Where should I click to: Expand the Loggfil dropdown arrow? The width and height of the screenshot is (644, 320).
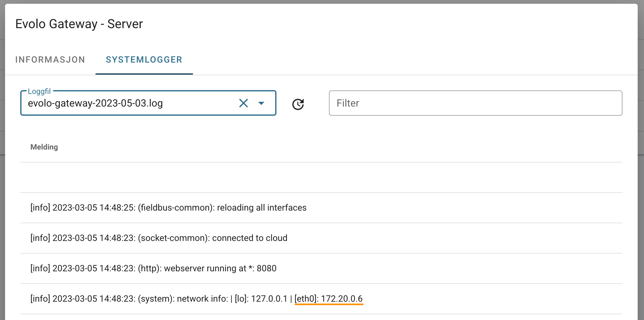[261, 103]
